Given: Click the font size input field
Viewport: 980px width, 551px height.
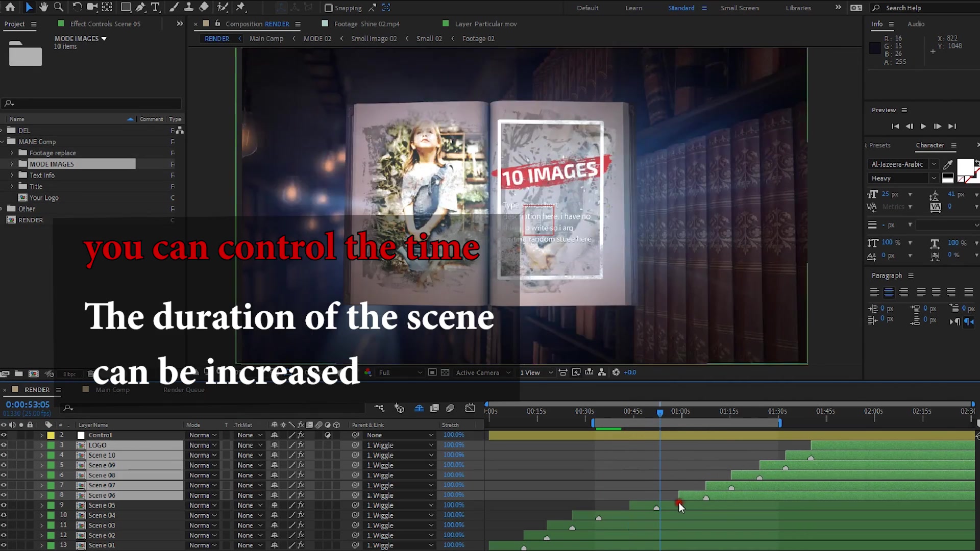Looking at the screenshot, I should pos(891,194).
